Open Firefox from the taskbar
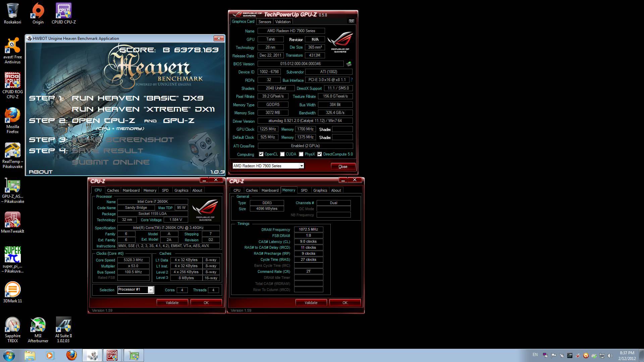This screenshot has height=362, width=644. coord(71,355)
